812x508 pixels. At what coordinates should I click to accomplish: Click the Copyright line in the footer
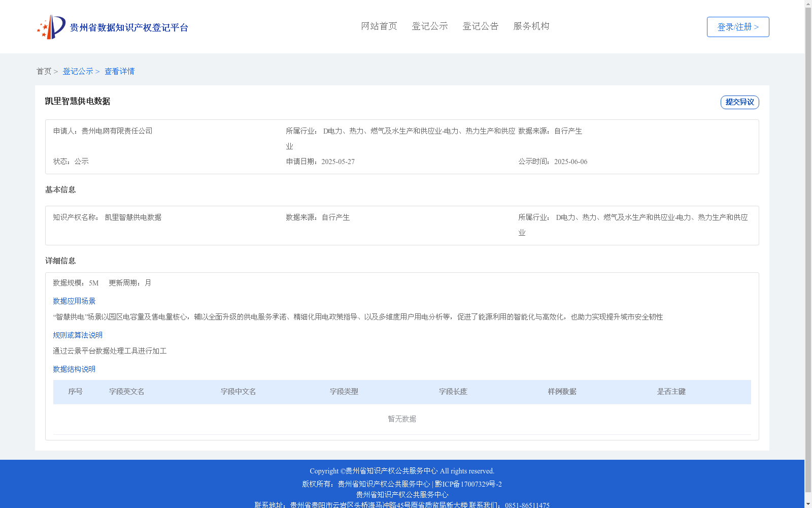402,471
